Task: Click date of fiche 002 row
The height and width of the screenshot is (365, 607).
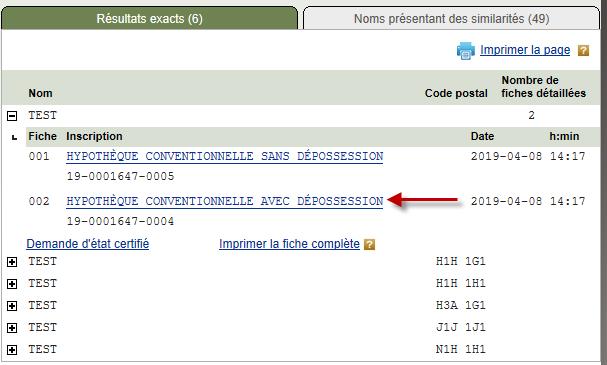Action: coord(506,201)
